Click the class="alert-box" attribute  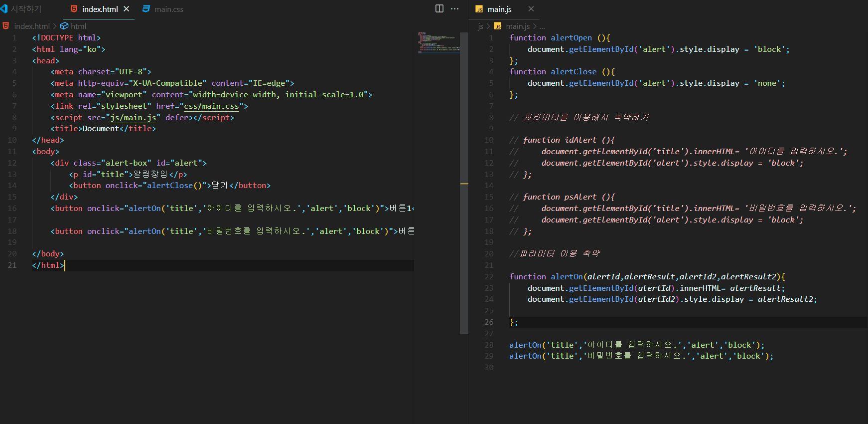(x=112, y=163)
